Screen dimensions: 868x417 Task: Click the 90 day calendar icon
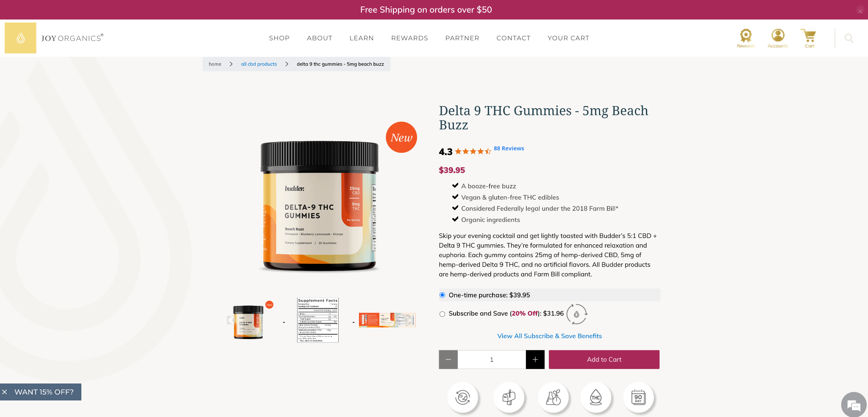coord(638,397)
